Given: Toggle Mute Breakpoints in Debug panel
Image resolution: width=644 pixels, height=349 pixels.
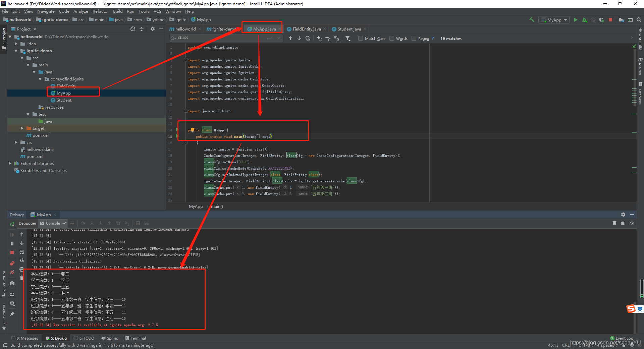Looking at the screenshot, I should 12,272.
